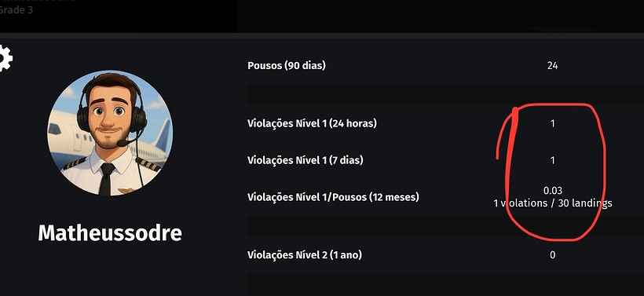Select Violações Nível 1 (24 horas) row
644x296 pixels.
point(445,123)
